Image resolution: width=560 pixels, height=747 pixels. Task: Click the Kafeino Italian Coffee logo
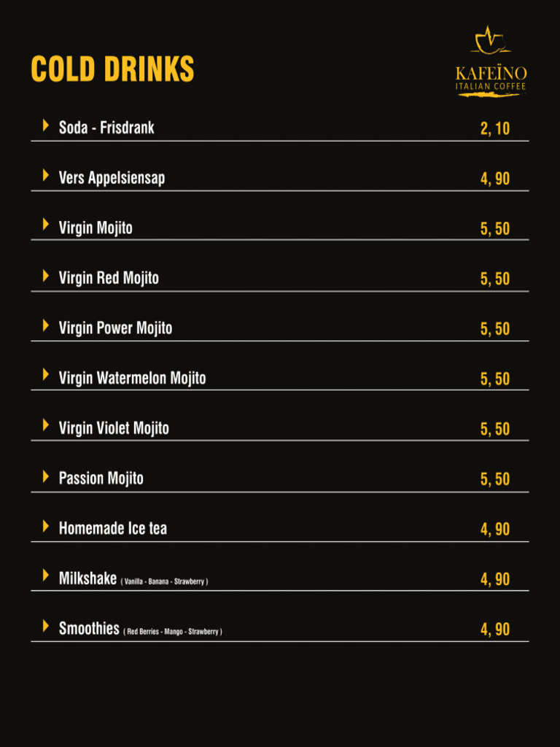point(491,61)
